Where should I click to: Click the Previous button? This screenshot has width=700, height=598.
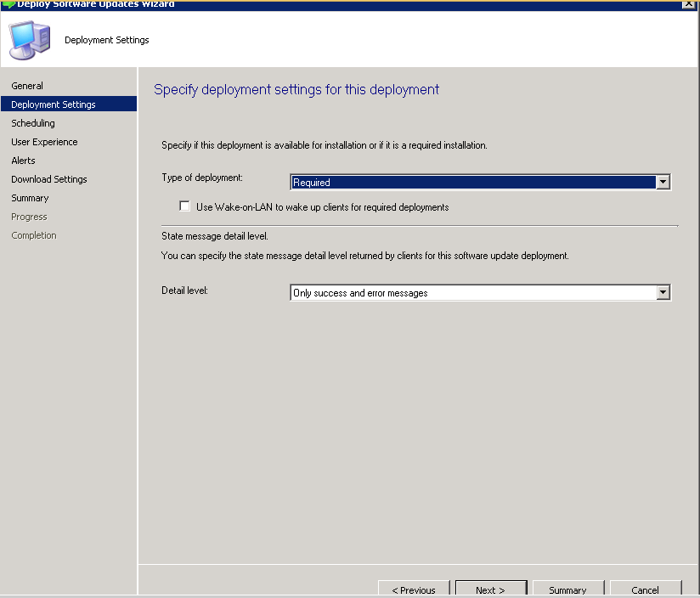point(414,589)
